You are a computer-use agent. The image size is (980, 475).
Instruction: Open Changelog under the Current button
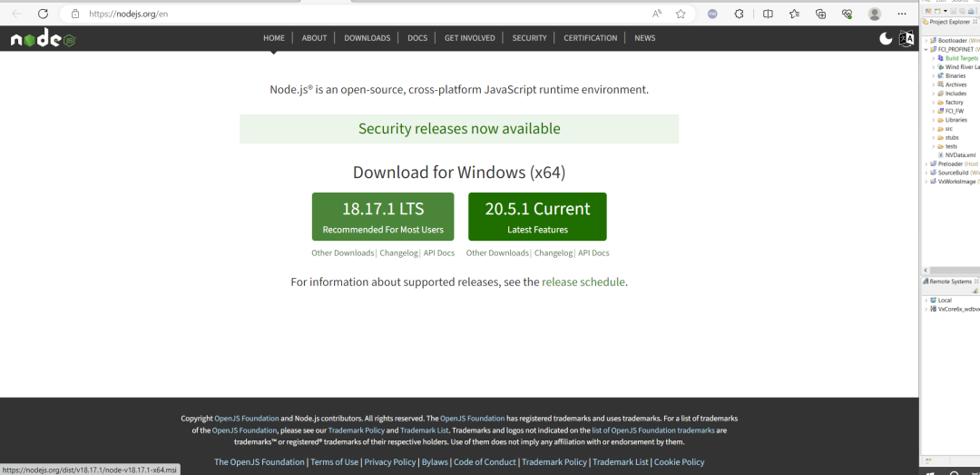554,252
